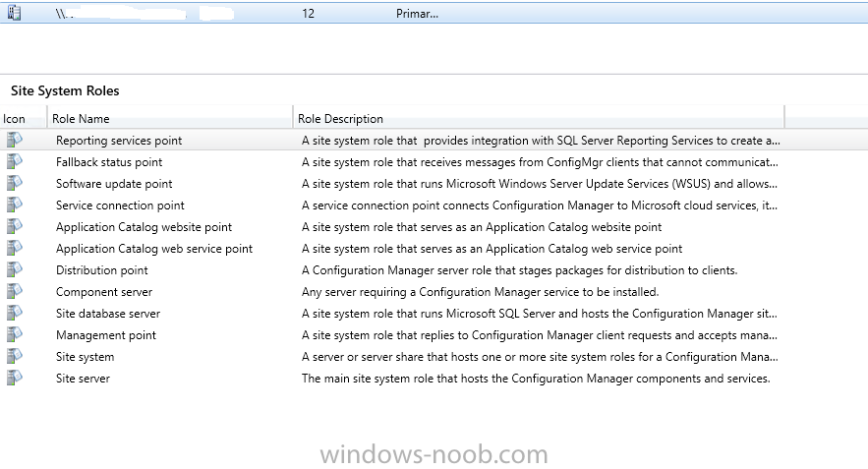This screenshot has width=868, height=469.
Task: Click the site server icon in the top row
Action: click(x=14, y=14)
